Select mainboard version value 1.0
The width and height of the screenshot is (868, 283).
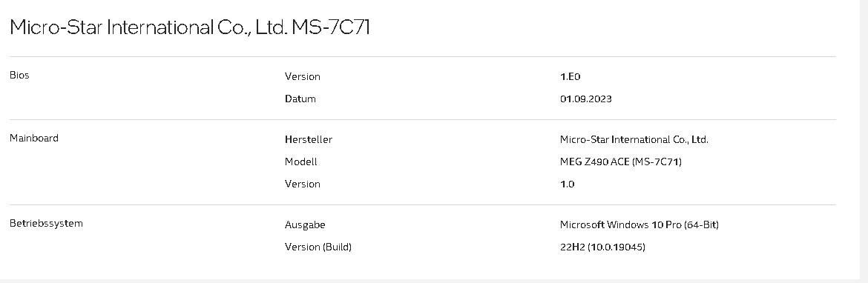pos(568,184)
